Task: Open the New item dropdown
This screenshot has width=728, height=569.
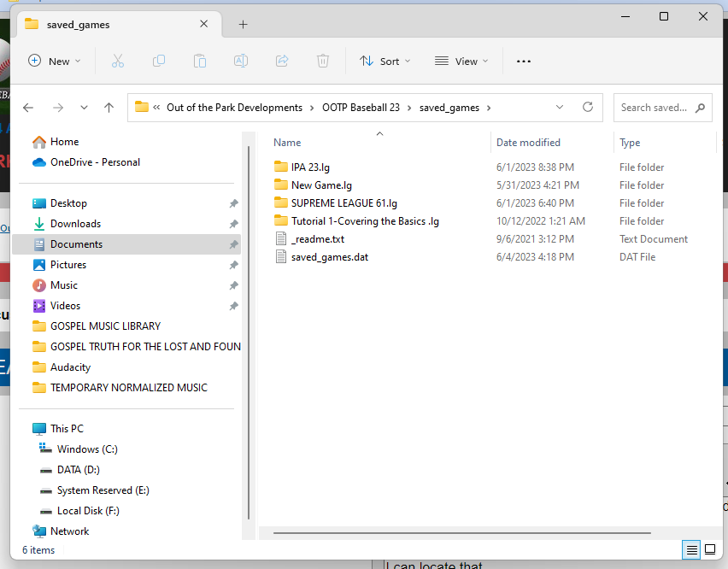Action: pos(55,61)
